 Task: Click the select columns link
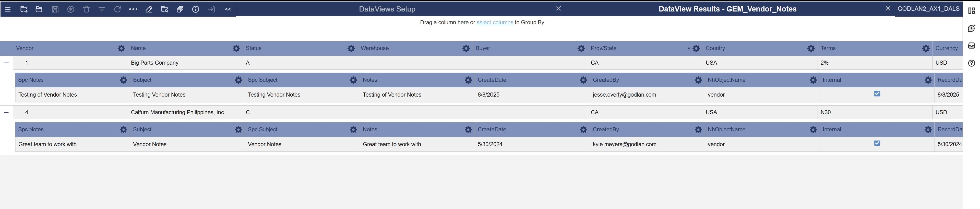pyautogui.click(x=495, y=22)
